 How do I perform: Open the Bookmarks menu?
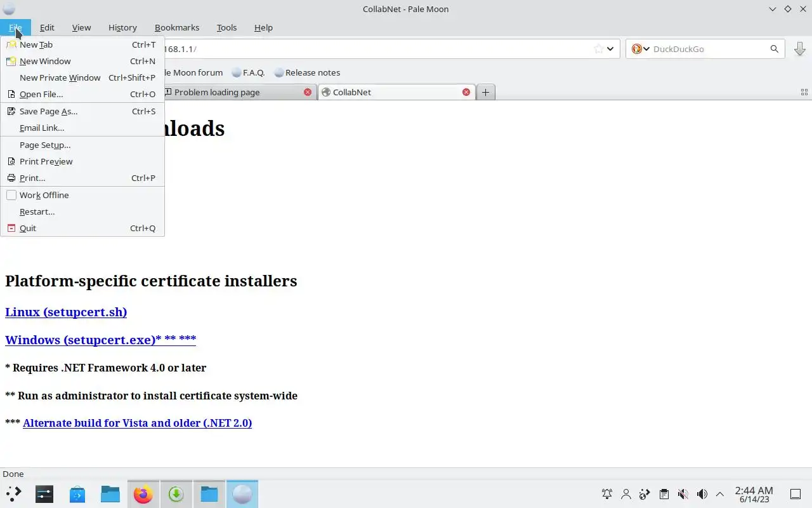177,27
